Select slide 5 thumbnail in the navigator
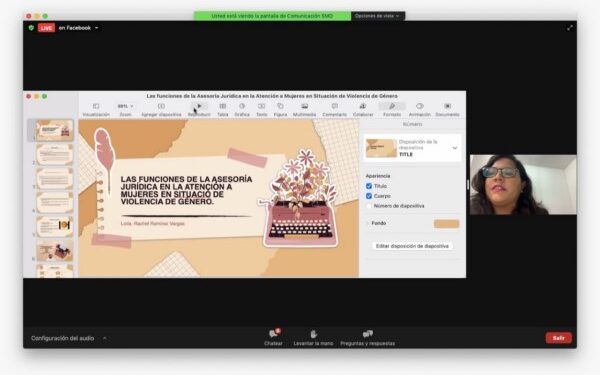This screenshot has width=600, height=375. tap(54, 227)
